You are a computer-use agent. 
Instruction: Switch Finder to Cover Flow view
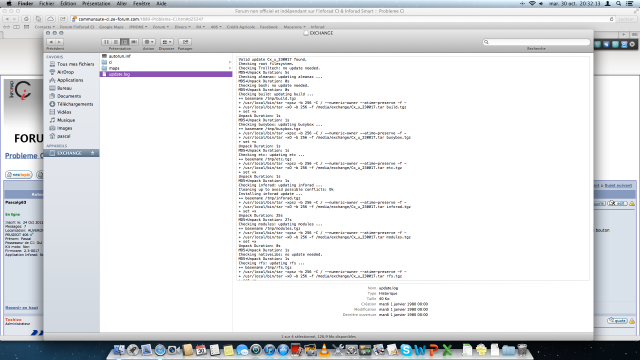click(x=134, y=42)
